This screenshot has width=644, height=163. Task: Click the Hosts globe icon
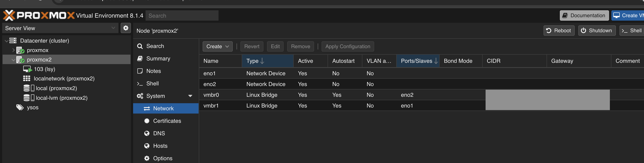[147, 146]
